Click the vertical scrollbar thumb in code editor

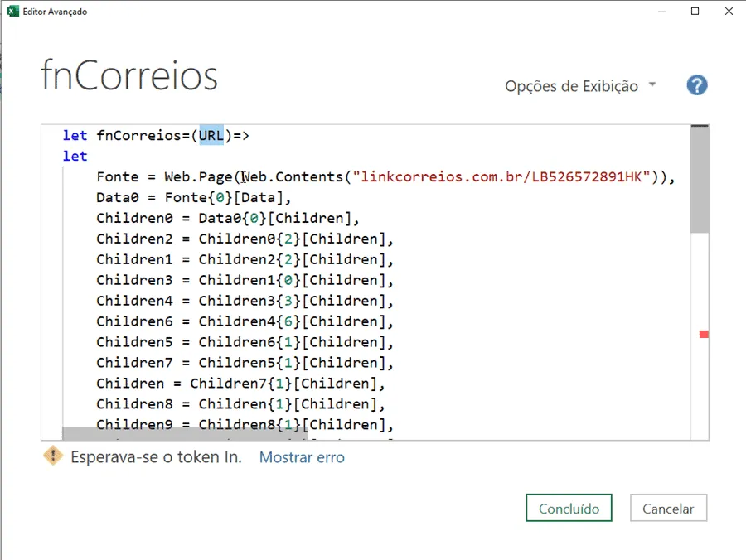pos(700,180)
